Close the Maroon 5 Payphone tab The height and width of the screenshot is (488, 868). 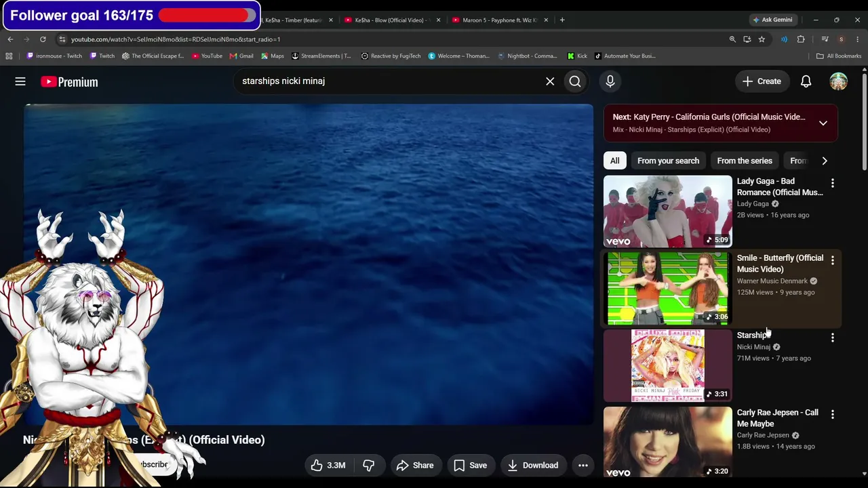pos(546,20)
